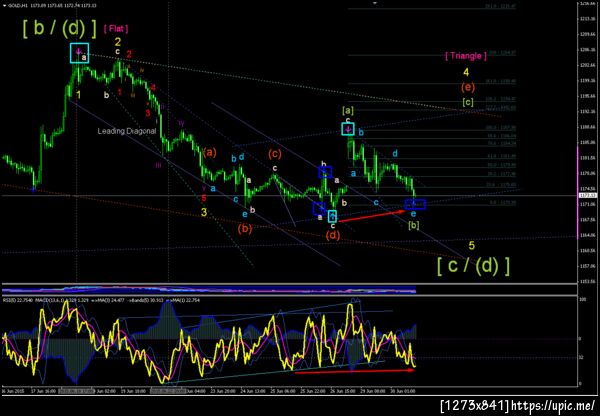Select the green [b] wave label
The image size is (600, 416).
(414, 225)
